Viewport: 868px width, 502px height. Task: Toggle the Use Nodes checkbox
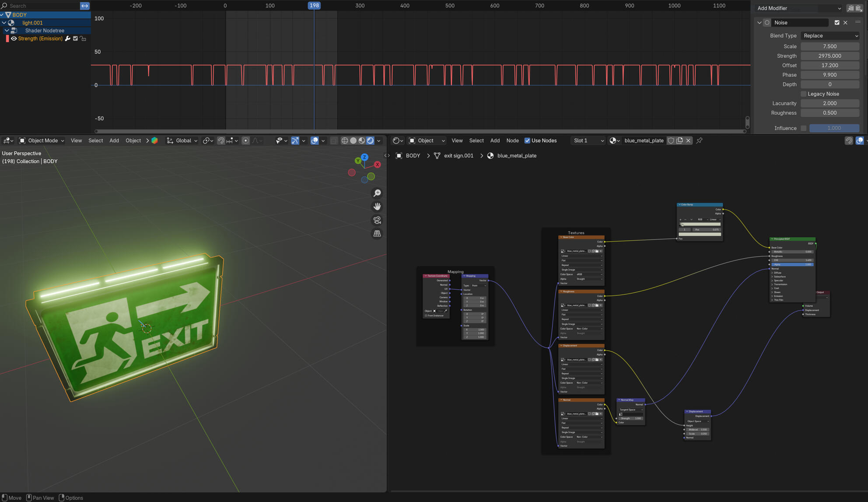point(527,140)
